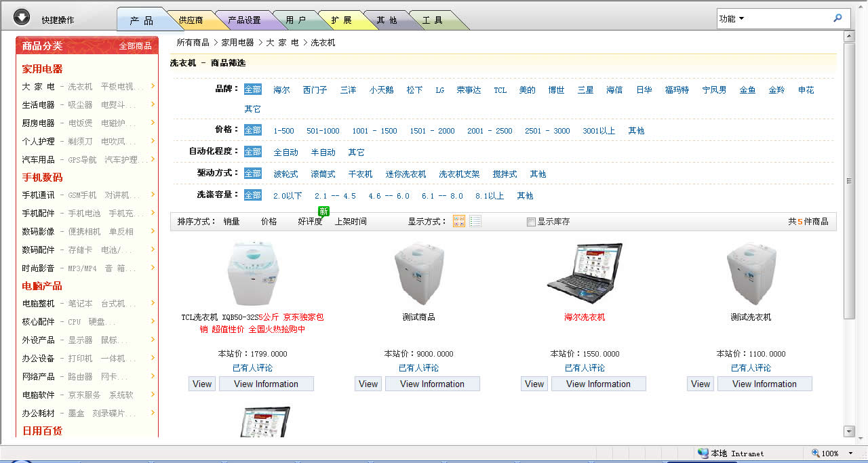
Task: Switch to the 其他 tab
Action: (x=387, y=20)
